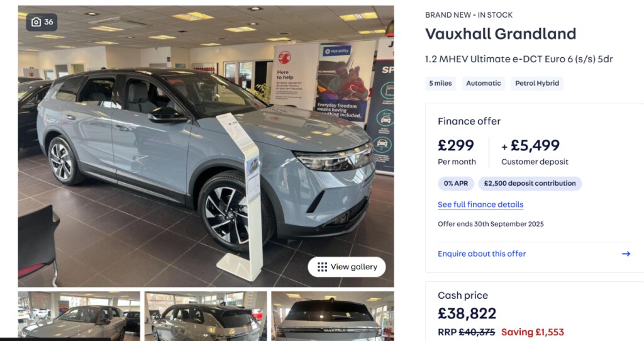The image size is (644, 341).
Task: Click the £5,499 customer deposit figure
Action: [535, 145]
